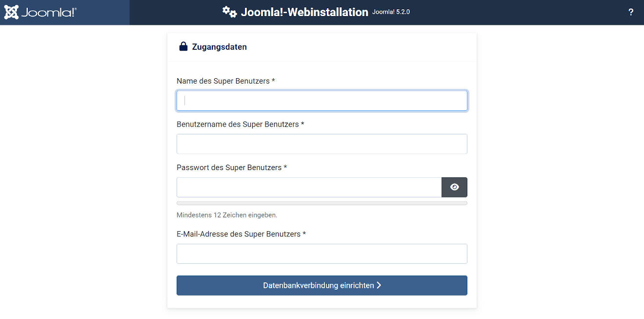
Task: Select the Name des Super Benutzers label
Action: (223, 81)
